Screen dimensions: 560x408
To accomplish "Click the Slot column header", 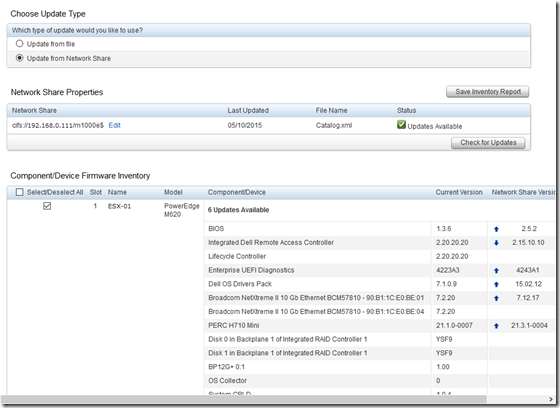I will pos(96,192).
